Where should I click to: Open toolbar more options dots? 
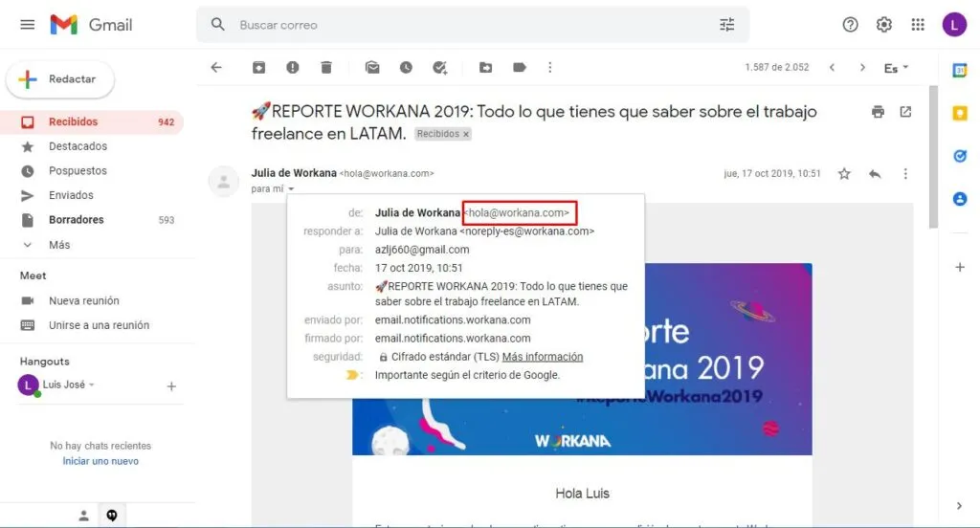coord(550,68)
